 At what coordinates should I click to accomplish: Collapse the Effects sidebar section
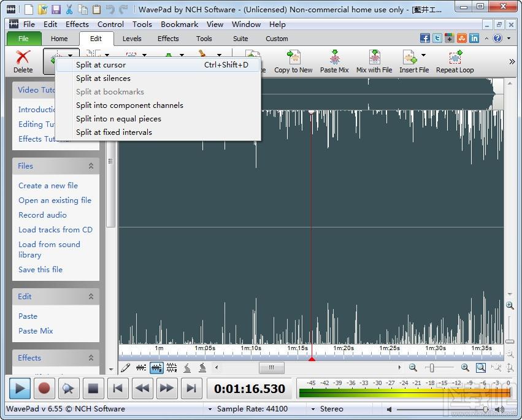(x=91, y=357)
